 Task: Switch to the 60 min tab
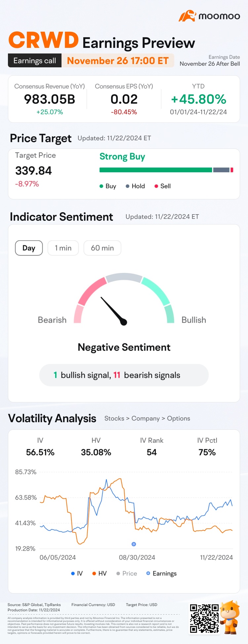[102, 248]
